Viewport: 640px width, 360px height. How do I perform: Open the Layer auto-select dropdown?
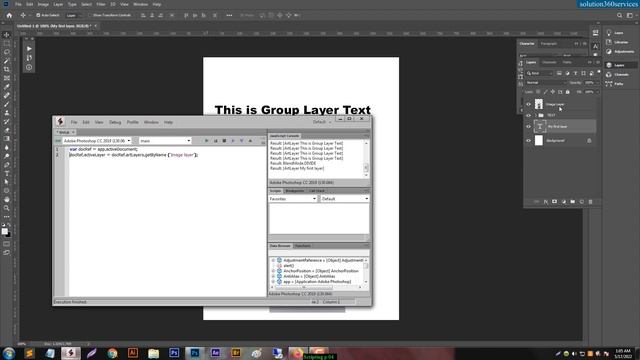[x=73, y=16]
